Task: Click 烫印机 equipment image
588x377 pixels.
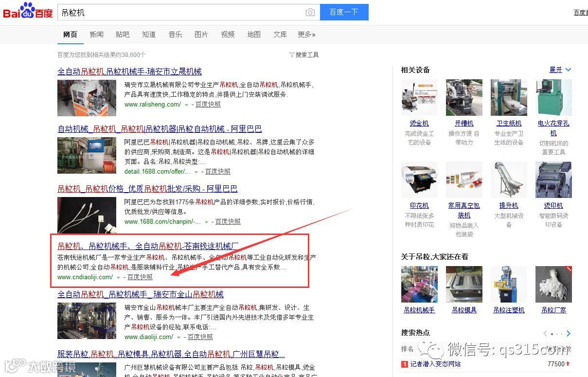Action: [553, 180]
